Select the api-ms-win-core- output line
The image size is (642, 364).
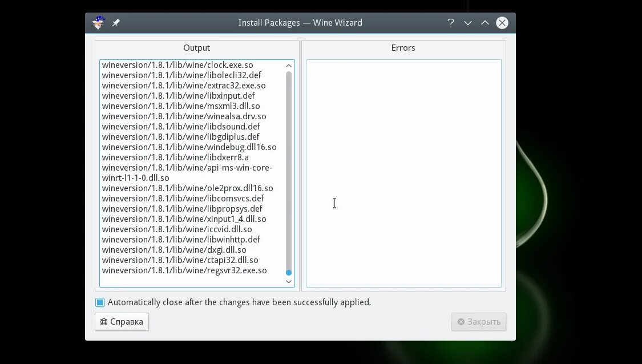[x=187, y=168]
